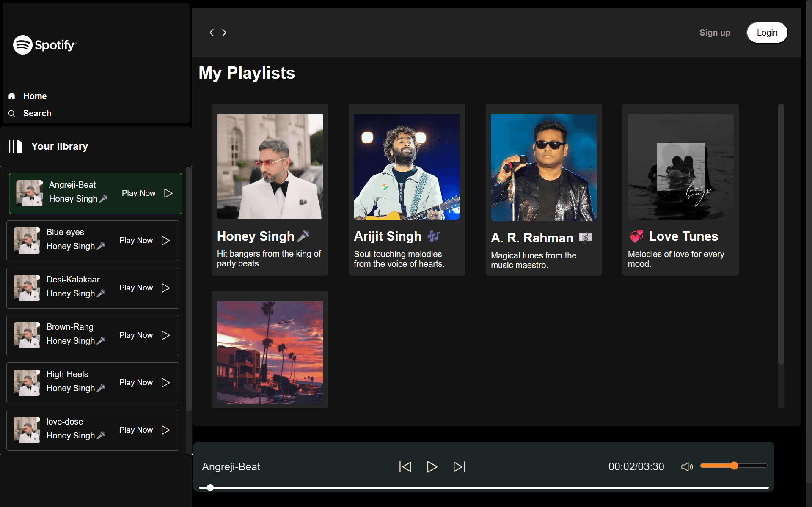
Task: Open Your library panel
Action: (x=59, y=146)
